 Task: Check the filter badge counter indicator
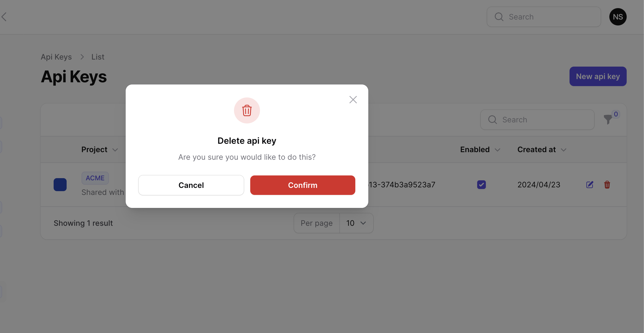[616, 114]
